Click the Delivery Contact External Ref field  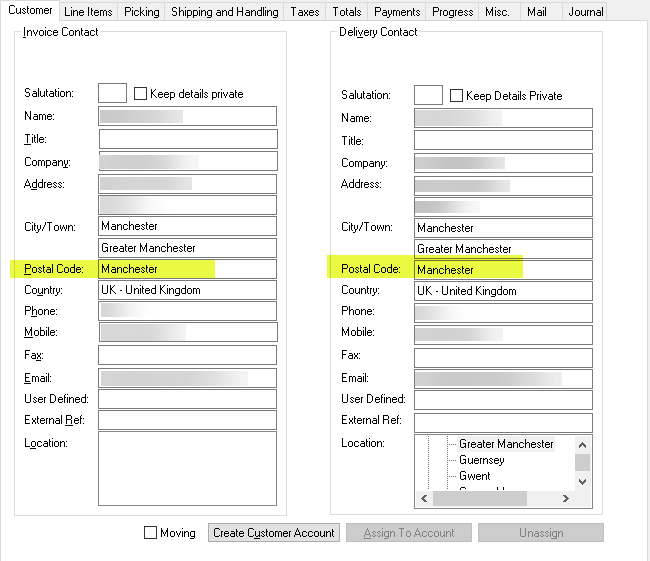point(503,421)
